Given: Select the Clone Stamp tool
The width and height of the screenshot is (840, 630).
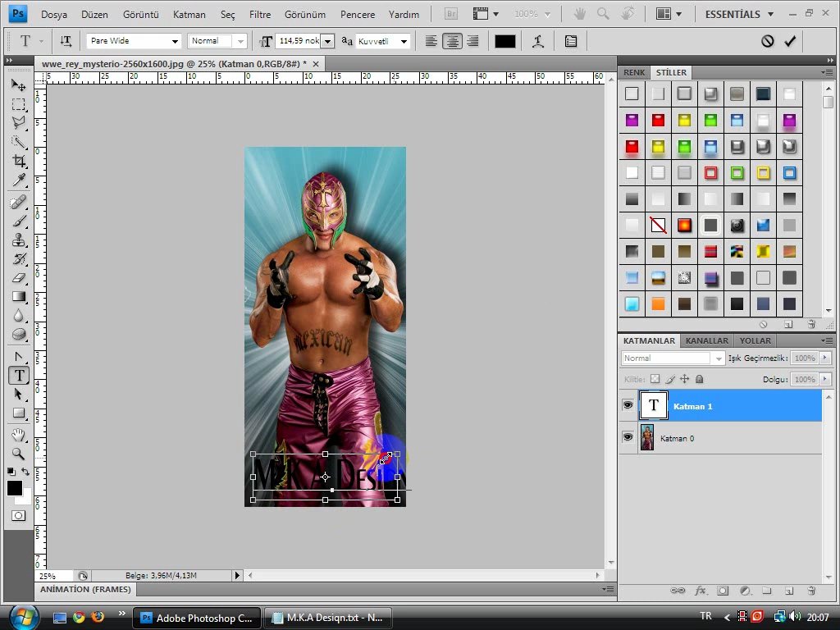Looking at the screenshot, I should coord(18,240).
